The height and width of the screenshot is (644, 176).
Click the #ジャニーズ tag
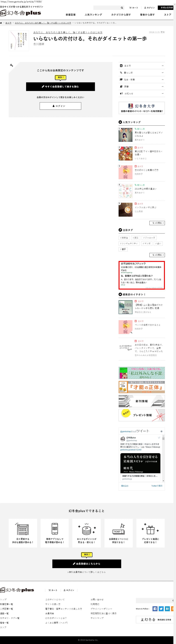point(149,238)
